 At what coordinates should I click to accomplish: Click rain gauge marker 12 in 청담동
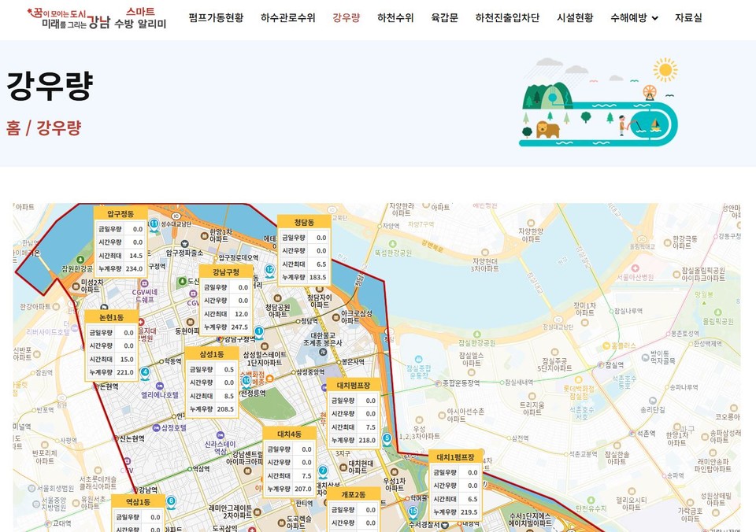click(269, 268)
